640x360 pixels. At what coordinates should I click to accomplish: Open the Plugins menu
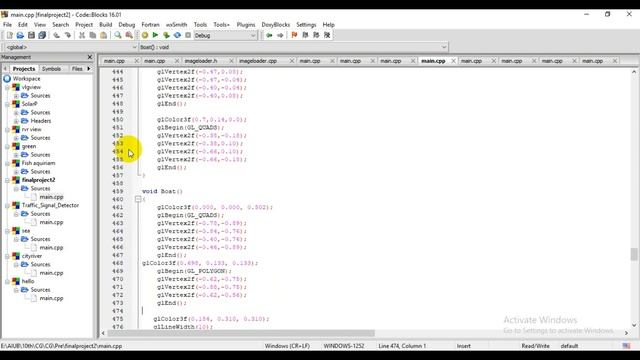(x=246, y=24)
